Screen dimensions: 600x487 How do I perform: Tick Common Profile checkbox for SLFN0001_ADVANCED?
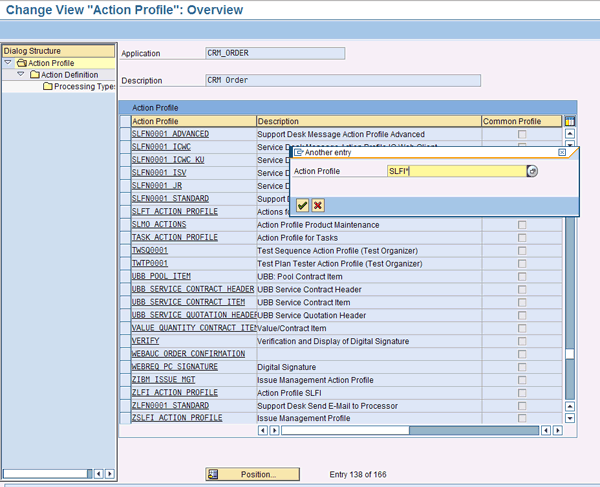[522, 134]
